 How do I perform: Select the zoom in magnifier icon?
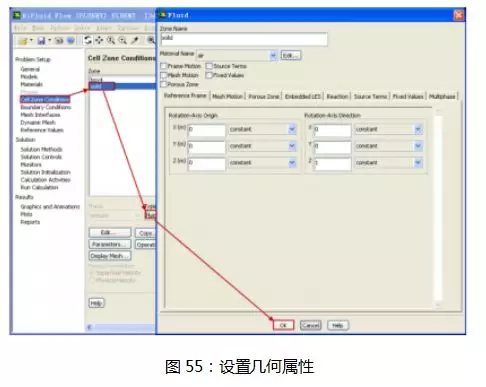(x=111, y=40)
